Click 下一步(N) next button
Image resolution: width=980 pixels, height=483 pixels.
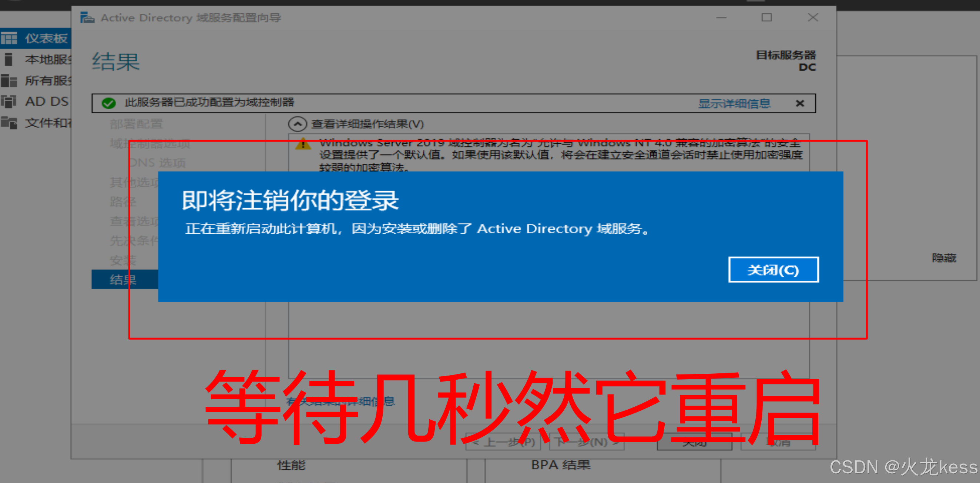pos(586,442)
